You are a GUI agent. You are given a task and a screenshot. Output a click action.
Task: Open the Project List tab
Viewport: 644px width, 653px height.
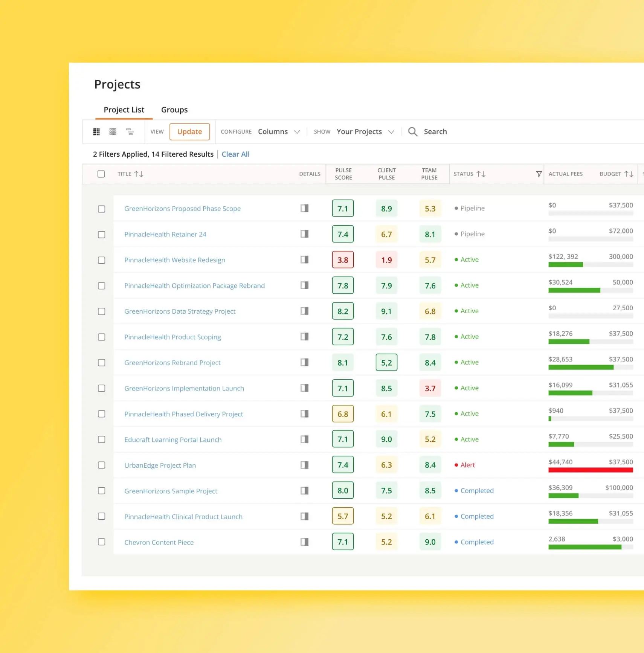pos(124,110)
